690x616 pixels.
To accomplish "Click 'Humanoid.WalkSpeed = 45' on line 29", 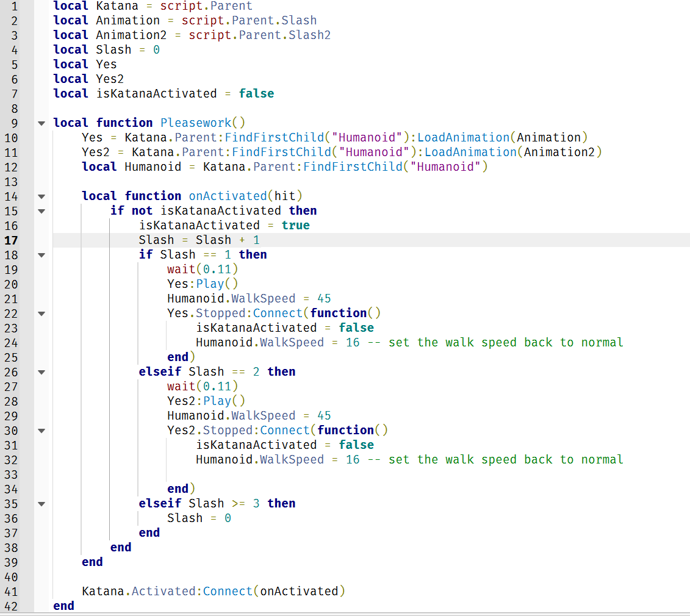I will [x=249, y=415].
